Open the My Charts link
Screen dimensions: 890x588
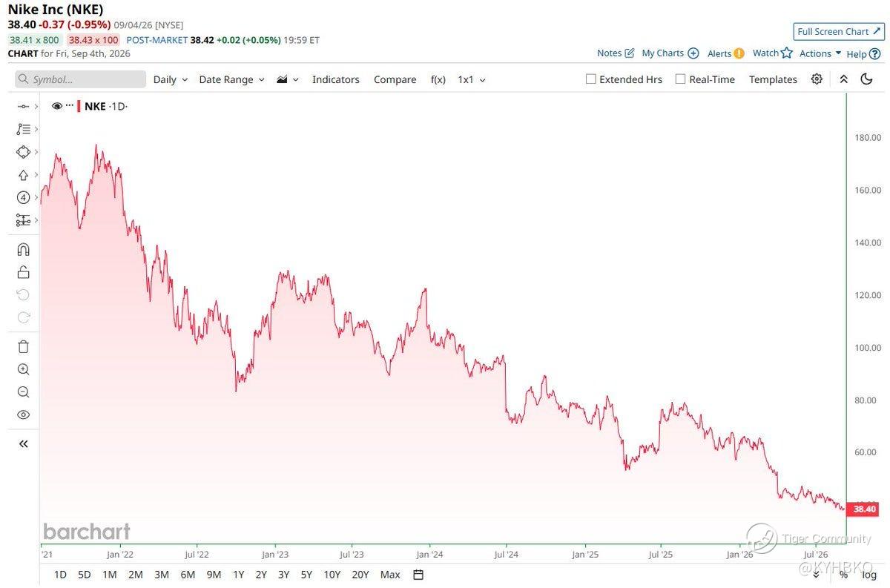670,53
